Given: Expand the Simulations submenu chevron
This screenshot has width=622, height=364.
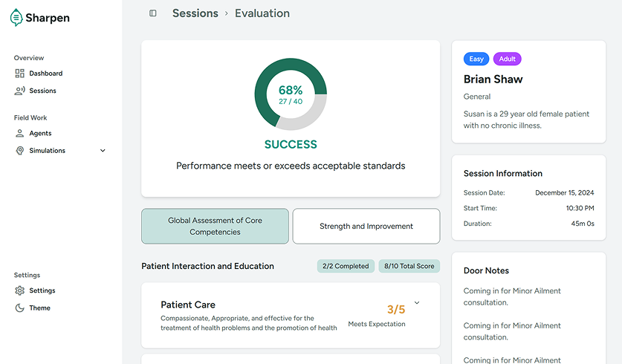Looking at the screenshot, I should (103, 151).
